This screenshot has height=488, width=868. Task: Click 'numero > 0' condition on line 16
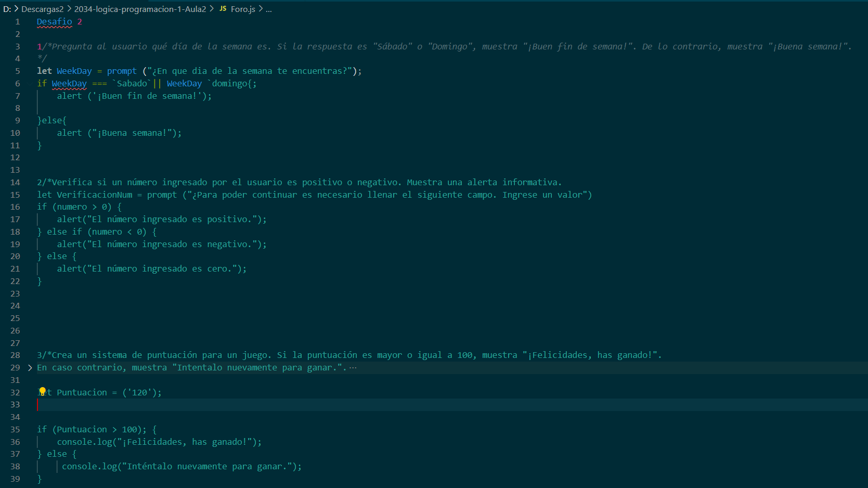82,207
